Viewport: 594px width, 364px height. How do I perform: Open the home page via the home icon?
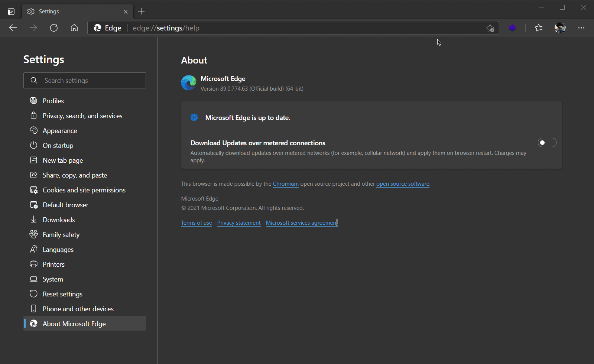(74, 28)
